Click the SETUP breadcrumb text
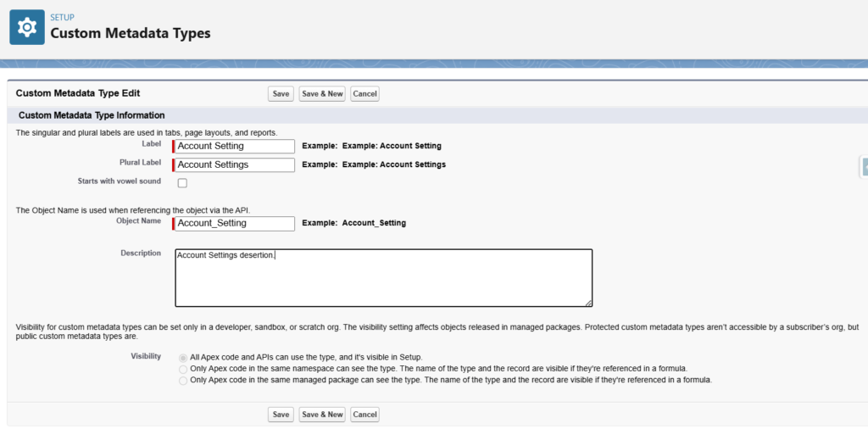This screenshot has width=868, height=429. pos(63,18)
